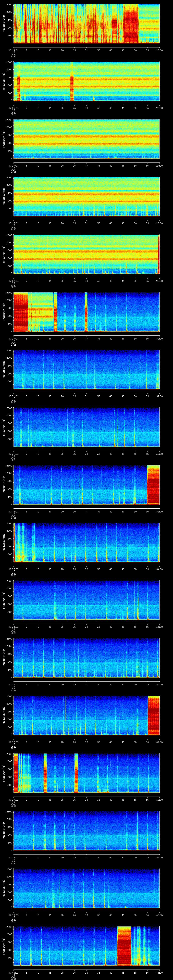
Task: Click the 33:00 end time label
Action: [x=159, y=511]
